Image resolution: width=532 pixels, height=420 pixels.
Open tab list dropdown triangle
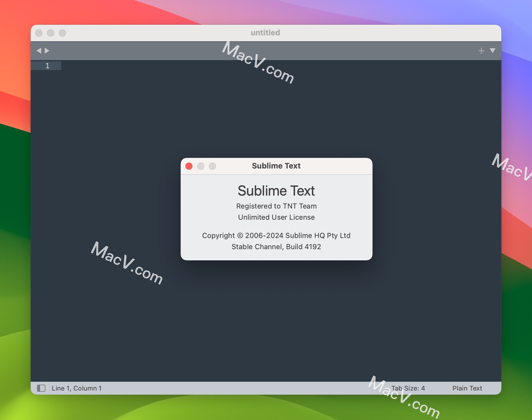(x=492, y=51)
